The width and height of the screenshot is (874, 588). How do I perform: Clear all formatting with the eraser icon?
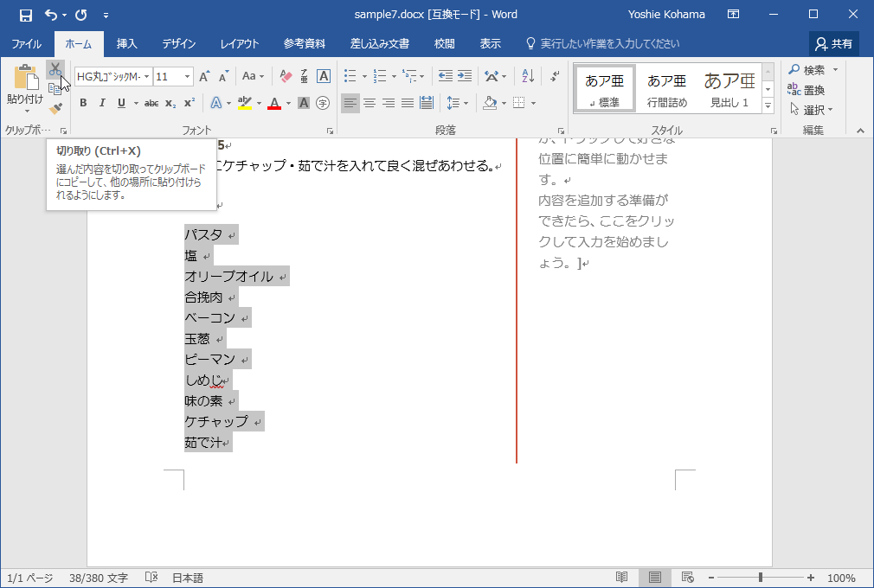(x=286, y=76)
